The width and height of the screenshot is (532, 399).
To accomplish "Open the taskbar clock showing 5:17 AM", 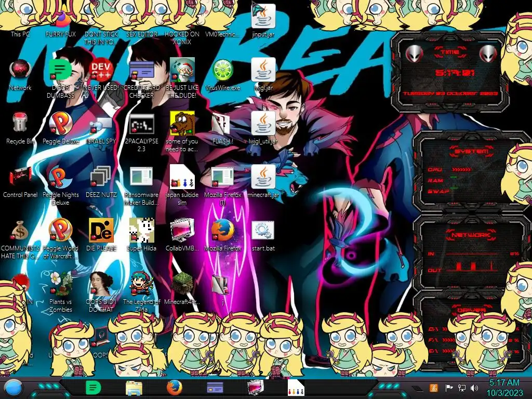I will click(504, 388).
